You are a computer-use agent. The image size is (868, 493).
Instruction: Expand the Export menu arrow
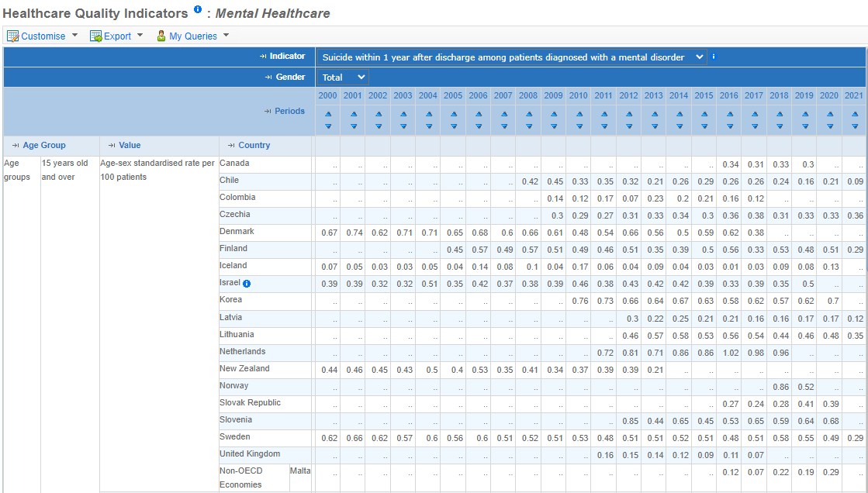pos(140,36)
